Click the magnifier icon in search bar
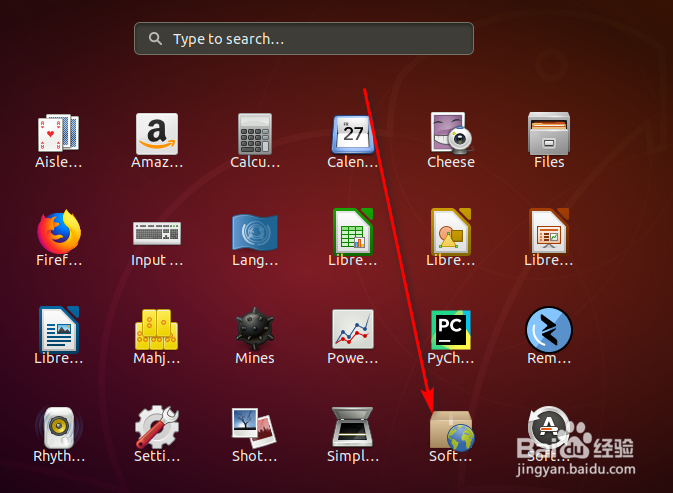The width and height of the screenshot is (673, 493). click(x=155, y=39)
